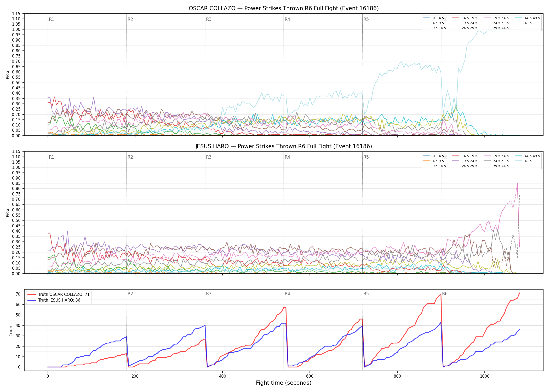Click blue line swatch beside 'Truth JESUS HARO'

[x=32, y=300]
